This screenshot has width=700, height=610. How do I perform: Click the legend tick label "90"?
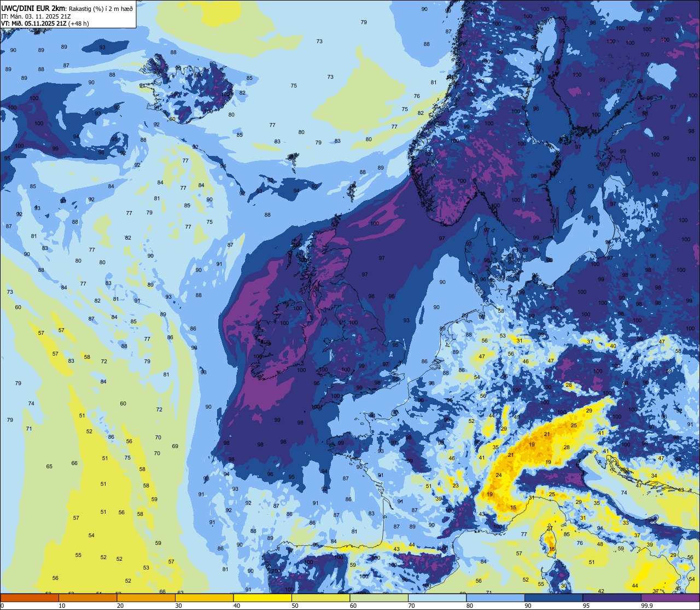click(x=528, y=606)
